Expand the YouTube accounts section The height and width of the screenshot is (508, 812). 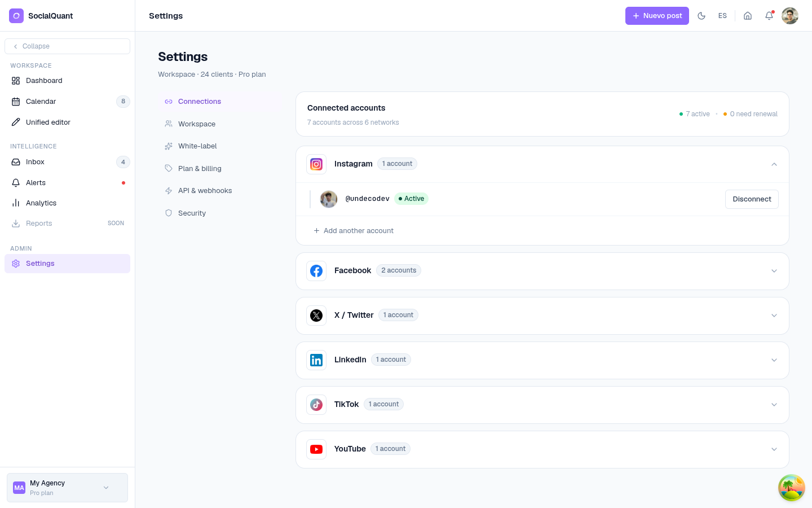pyautogui.click(x=774, y=449)
